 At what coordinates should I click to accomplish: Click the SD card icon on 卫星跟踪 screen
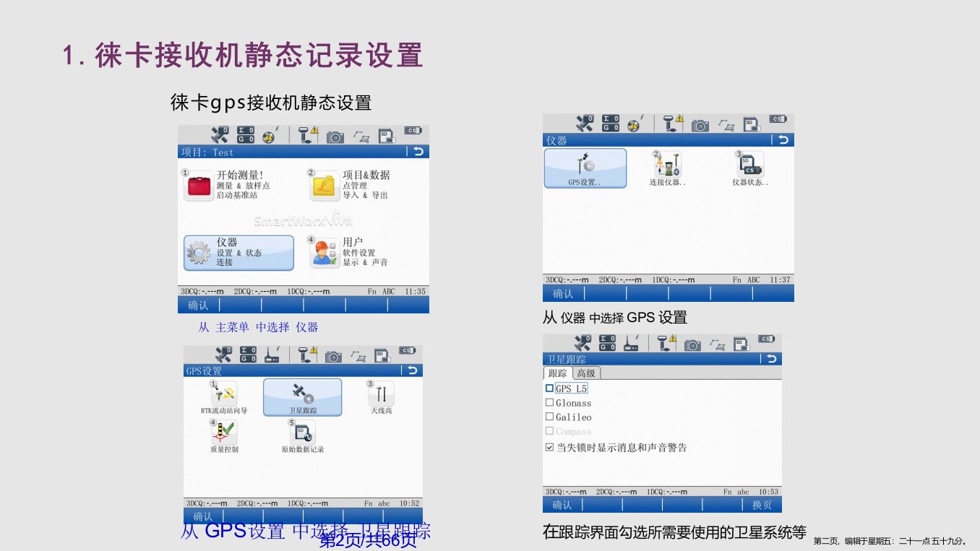(741, 344)
